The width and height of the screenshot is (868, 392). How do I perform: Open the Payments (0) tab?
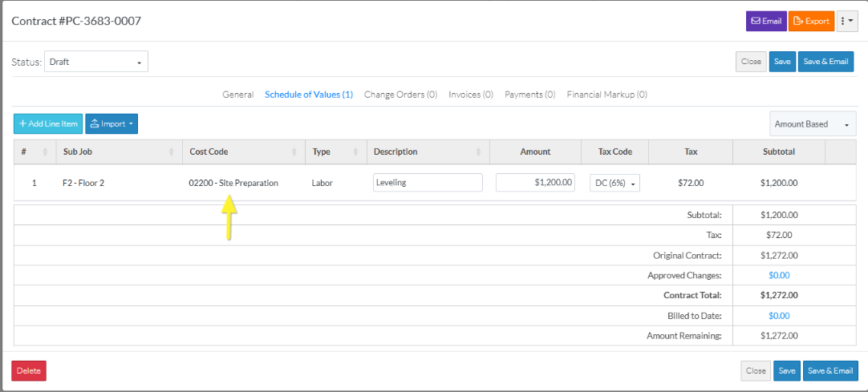(x=530, y=95)
